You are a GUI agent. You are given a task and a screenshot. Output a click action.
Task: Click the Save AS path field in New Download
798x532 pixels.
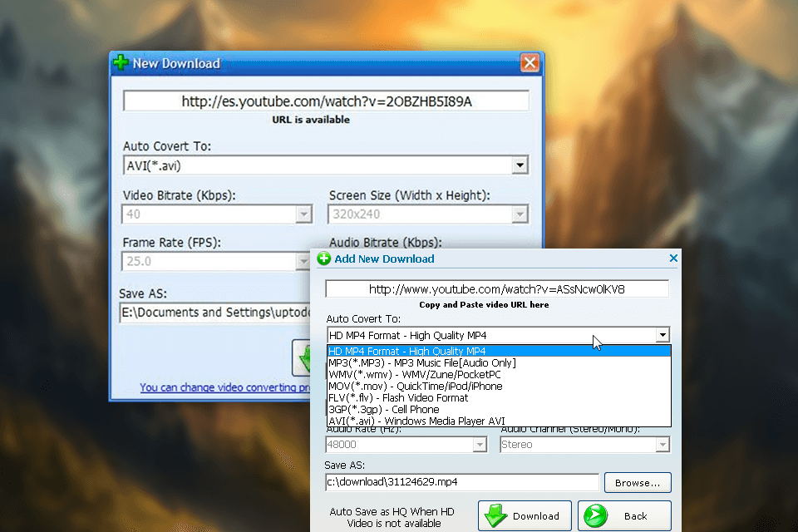coord(214,312)
